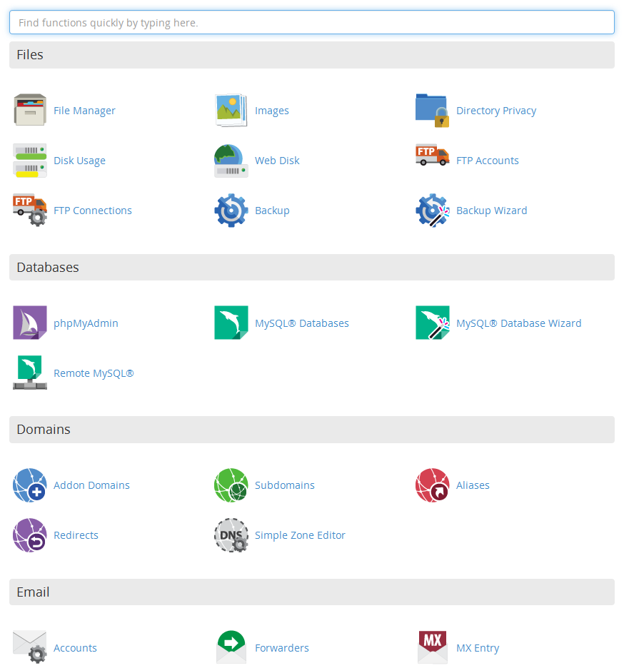Open the File Manager icon

pos(30,111)
